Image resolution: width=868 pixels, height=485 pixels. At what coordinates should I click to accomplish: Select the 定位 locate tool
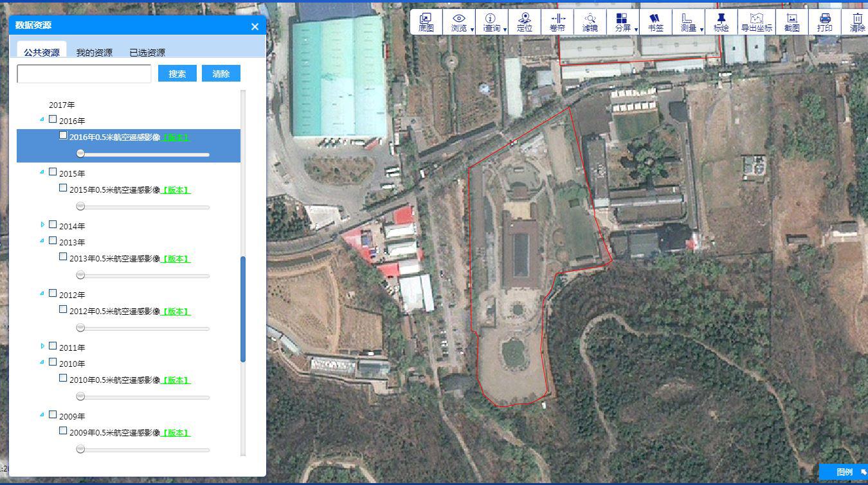coord(525,22)
